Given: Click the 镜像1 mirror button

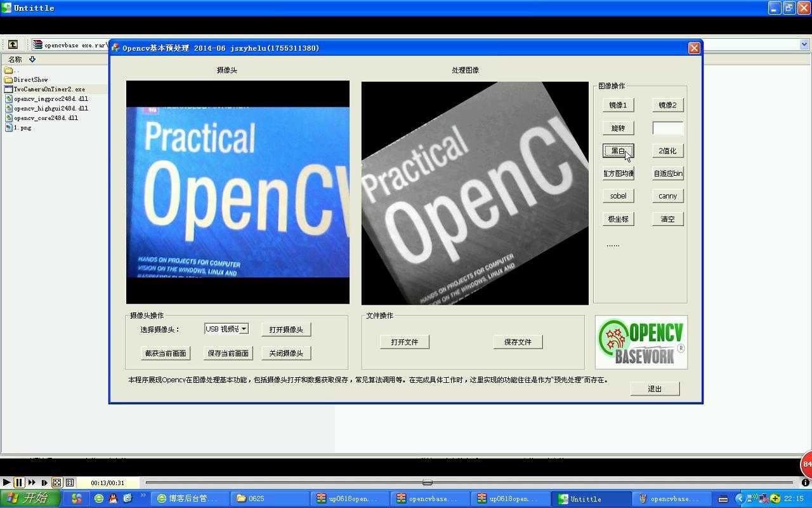Looking at the screenshot, I should coord(618,105).
